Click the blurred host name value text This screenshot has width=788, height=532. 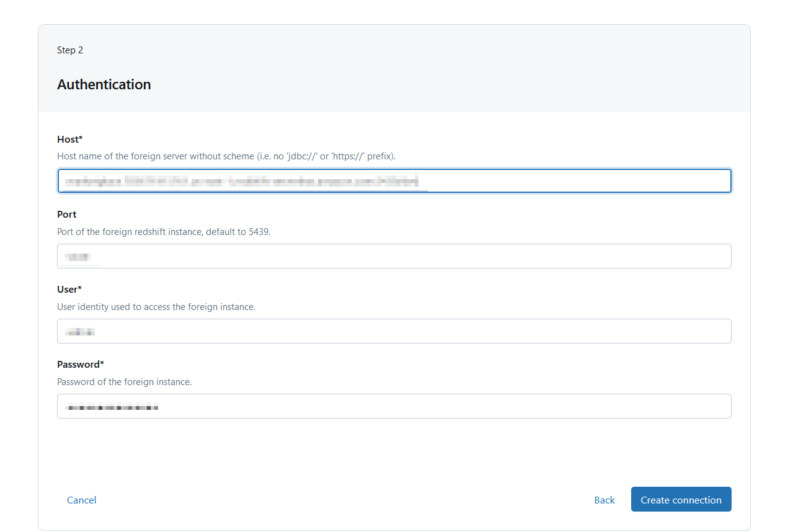[x=242, y=181]
